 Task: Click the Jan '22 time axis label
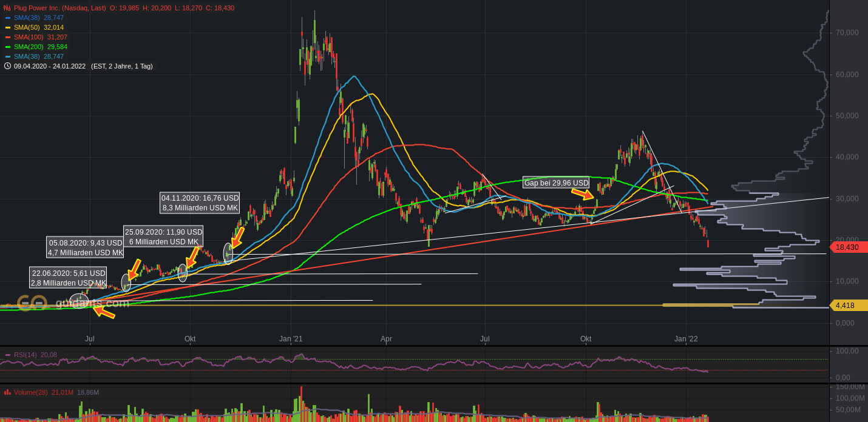[x=686, y=339]
